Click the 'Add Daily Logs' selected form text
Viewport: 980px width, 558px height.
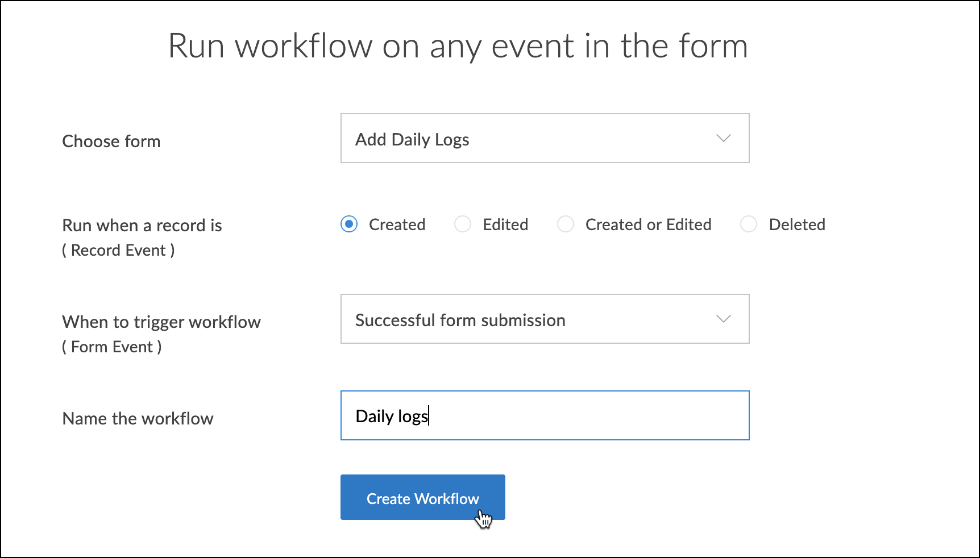coord(412,140)
